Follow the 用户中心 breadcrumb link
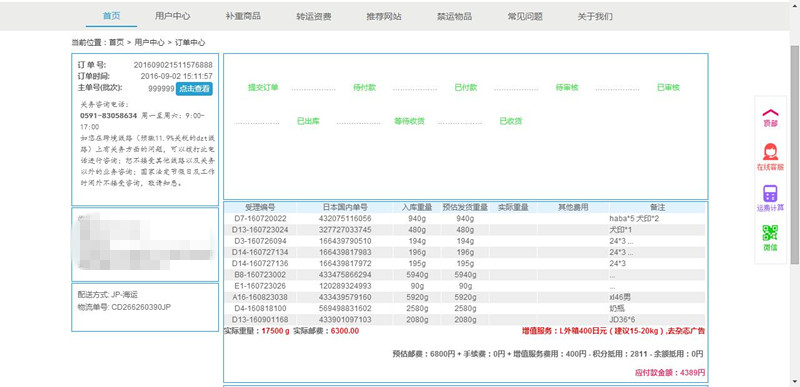800x387 pixels. [x=149, y=42]
